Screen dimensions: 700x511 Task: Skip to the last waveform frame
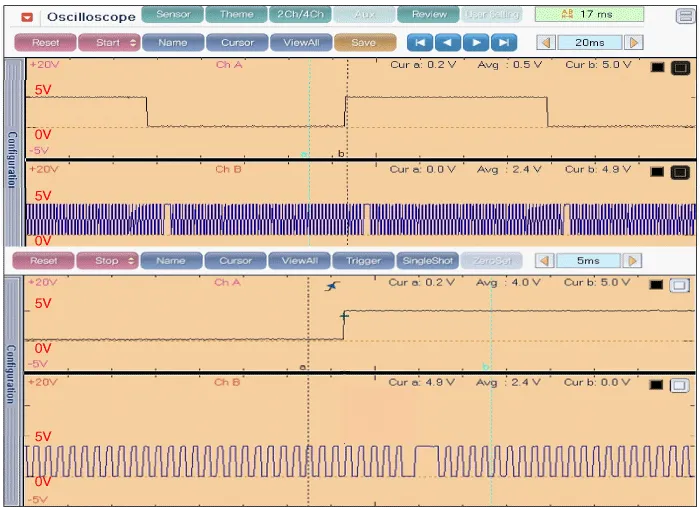[505, 42]
